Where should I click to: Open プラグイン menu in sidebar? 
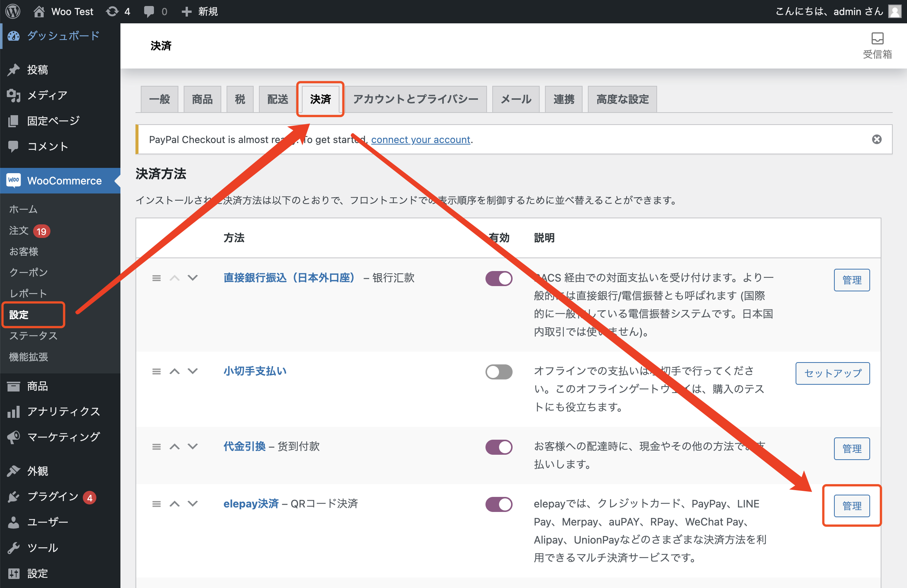click(x=53, y=497)
